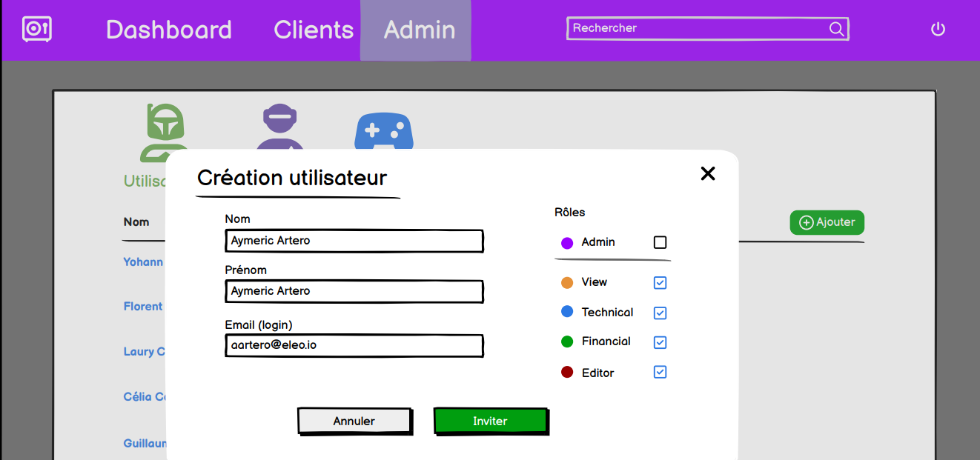Click the power/logout icon

coord(938,29)
